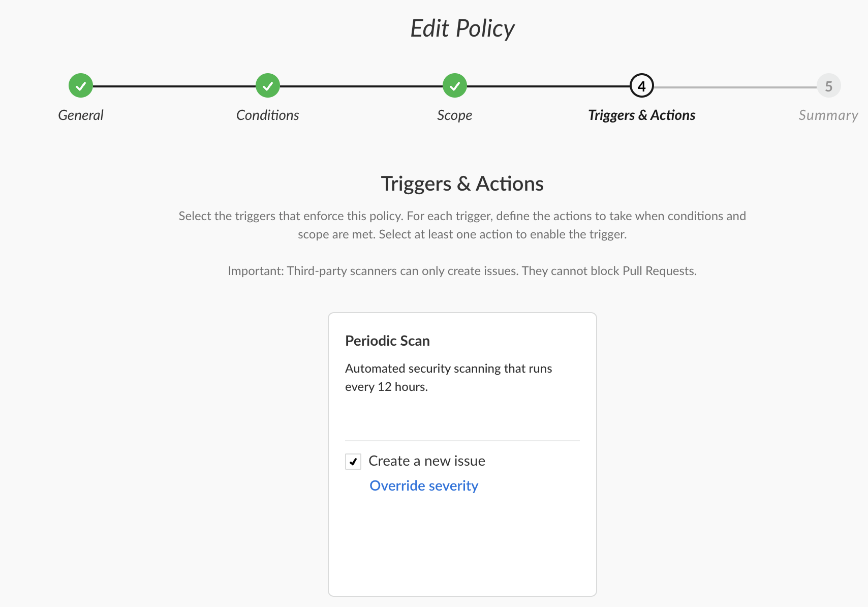Screen dimensions: 868x607
Task: Click the Edit Policy page heading
Action: (462, 28)
